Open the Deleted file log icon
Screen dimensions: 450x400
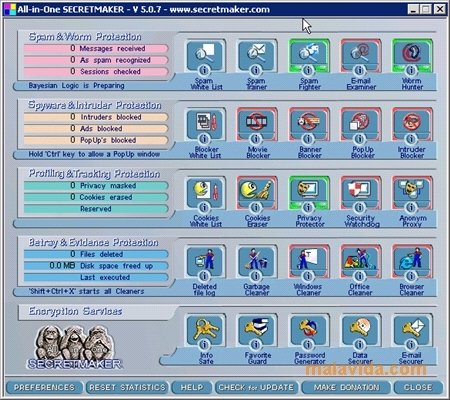205,261
